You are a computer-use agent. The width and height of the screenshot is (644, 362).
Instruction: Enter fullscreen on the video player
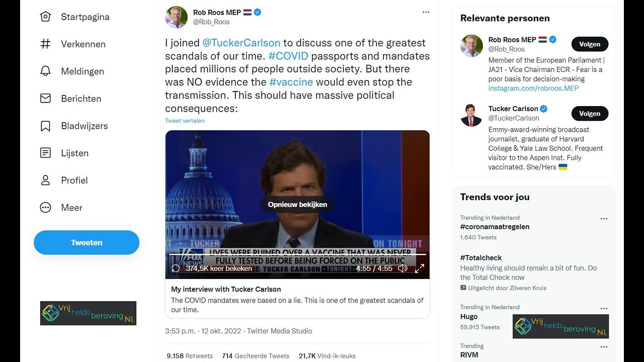coord(419,268)
